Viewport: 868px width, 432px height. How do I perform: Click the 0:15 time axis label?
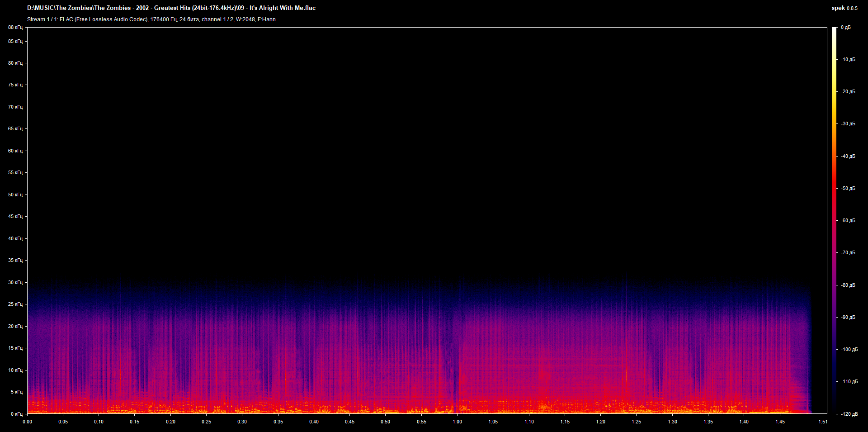tap(135, 422)
